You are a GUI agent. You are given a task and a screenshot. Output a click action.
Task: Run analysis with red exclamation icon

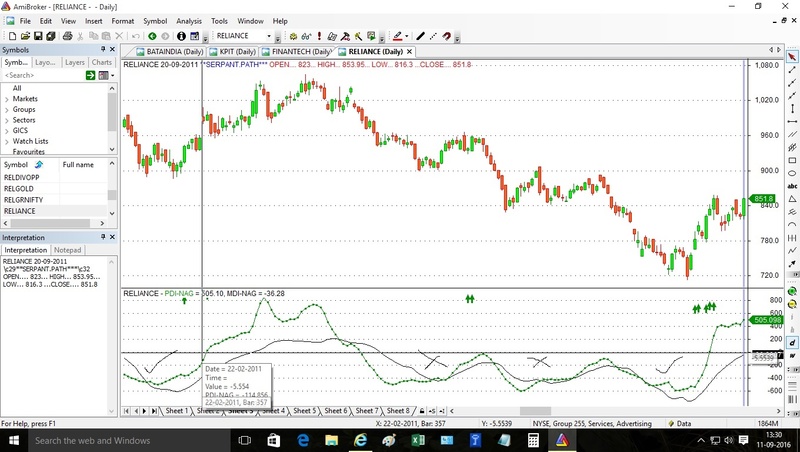point(319,36)
